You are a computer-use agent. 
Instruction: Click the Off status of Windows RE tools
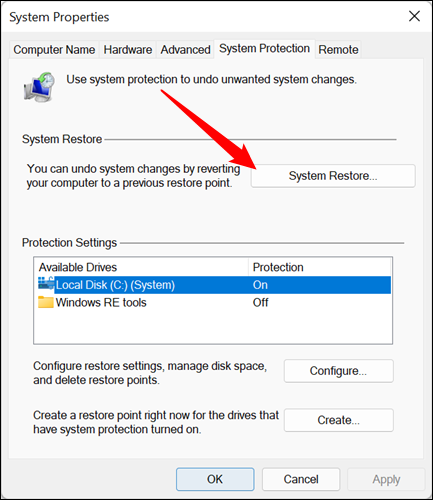pos(260,302)
